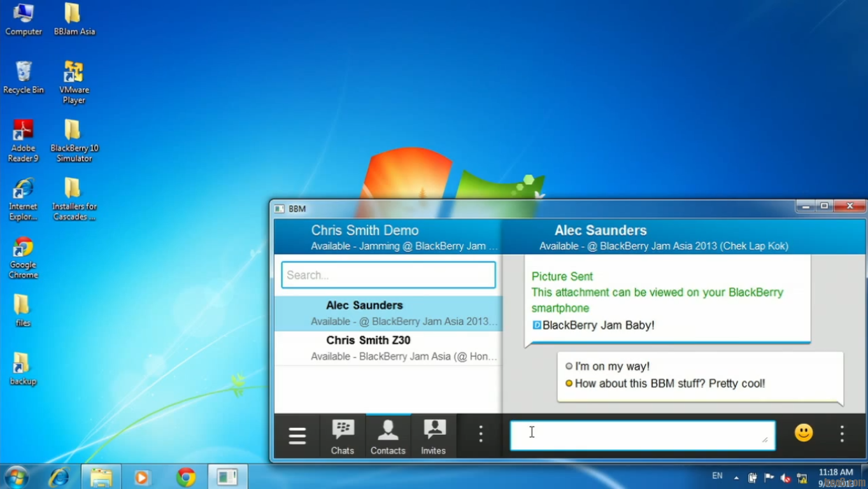
Task: Click the Action Center flag icon
Action: 769,478
